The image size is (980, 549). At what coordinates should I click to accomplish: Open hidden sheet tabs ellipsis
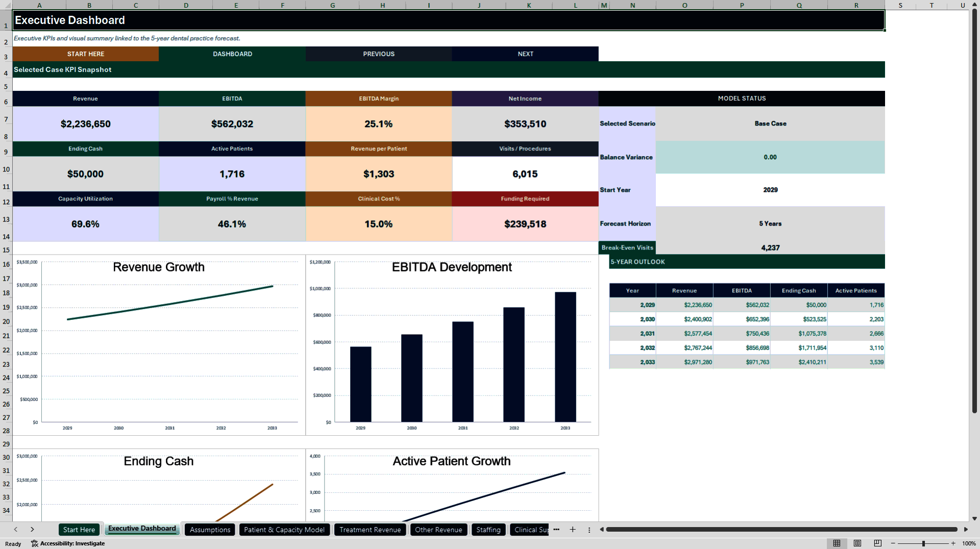pyautogui.click(x=556, y=530)
